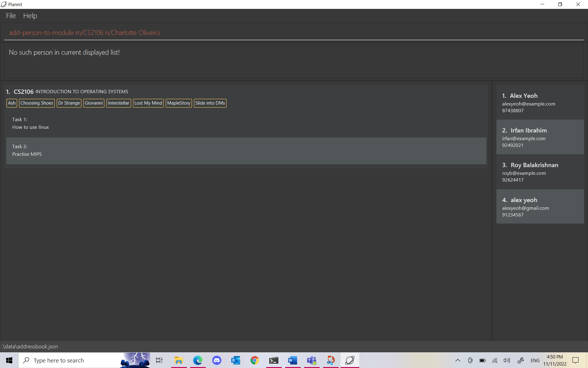Open Google Chrome from taskbar

click(x=254, y=360)
